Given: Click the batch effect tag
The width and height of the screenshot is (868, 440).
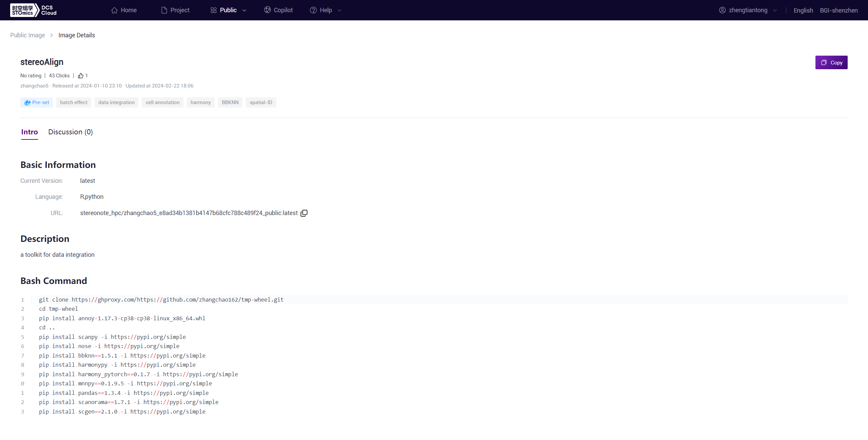Looking at the screenshot, I should (x=74, y=102).
